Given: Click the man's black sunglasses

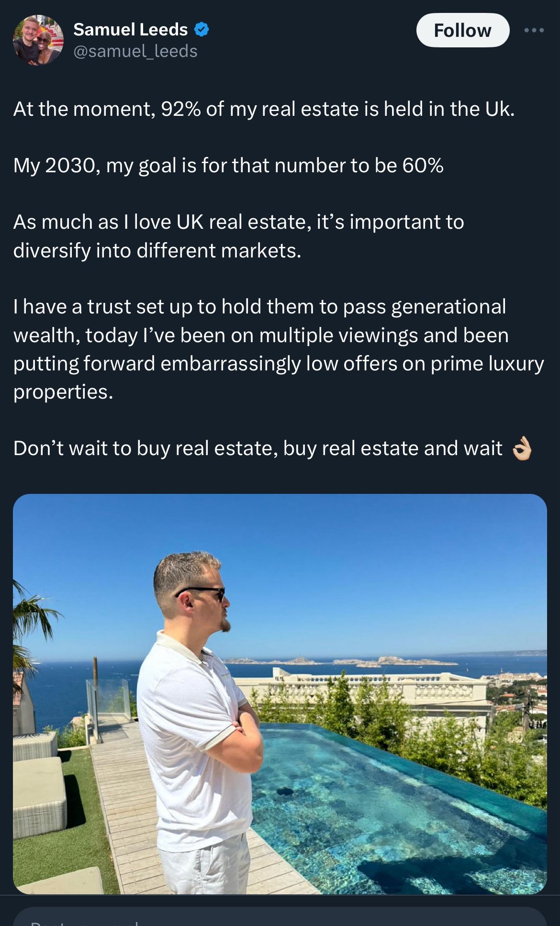Looking at the screenshot, I should pyautogui.click(x=203, y=593).
